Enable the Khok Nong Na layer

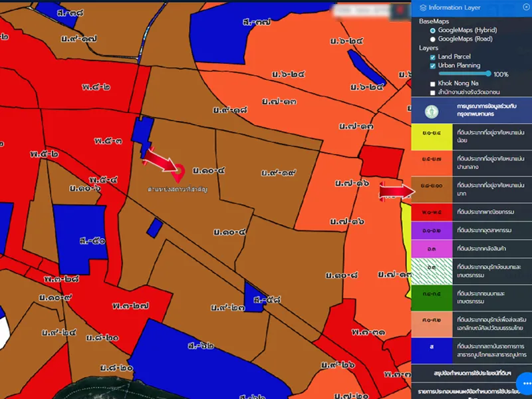pyautogui.click(x=433, y=83)
